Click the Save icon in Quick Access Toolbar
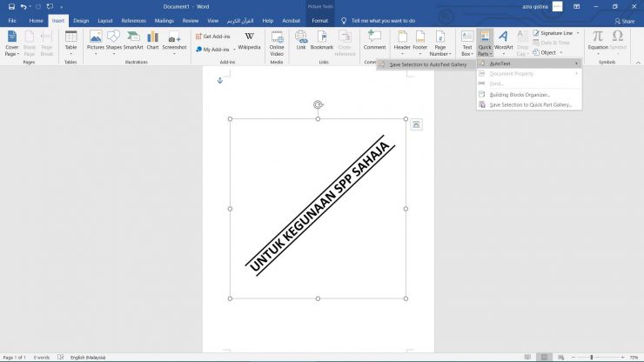 (11, 6)
